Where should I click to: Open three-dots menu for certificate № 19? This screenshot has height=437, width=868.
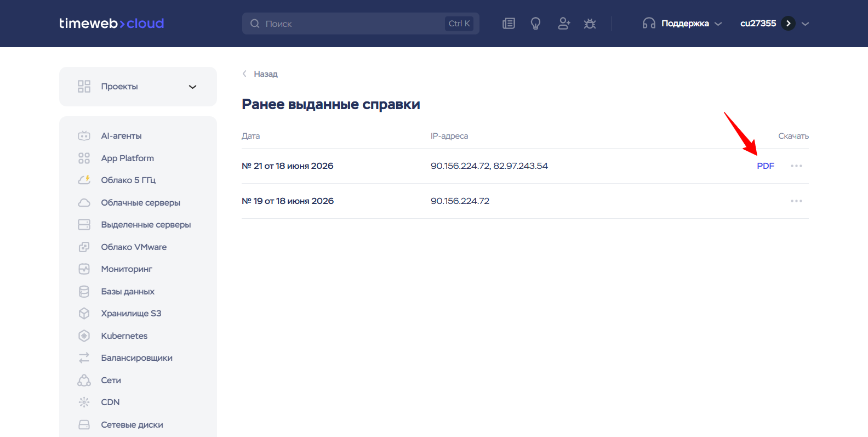tap(796, 201)
